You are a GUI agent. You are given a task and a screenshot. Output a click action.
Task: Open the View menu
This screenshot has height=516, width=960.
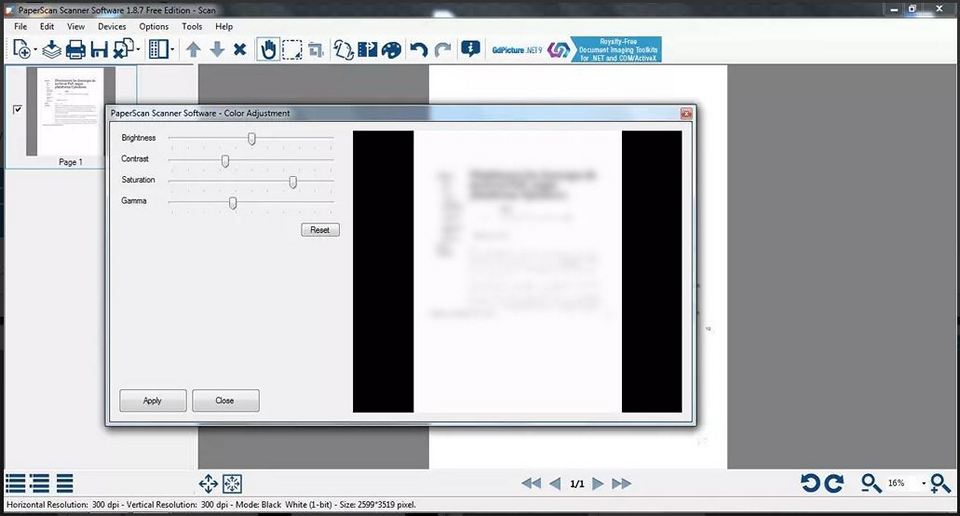[76, 26]
